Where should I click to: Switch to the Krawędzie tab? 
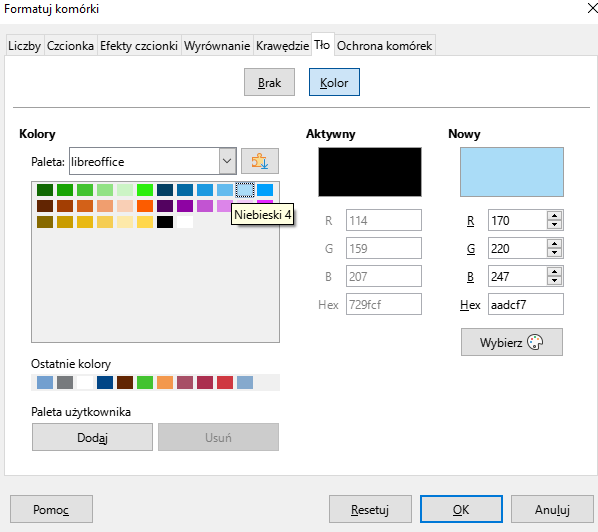pos(282,45)
